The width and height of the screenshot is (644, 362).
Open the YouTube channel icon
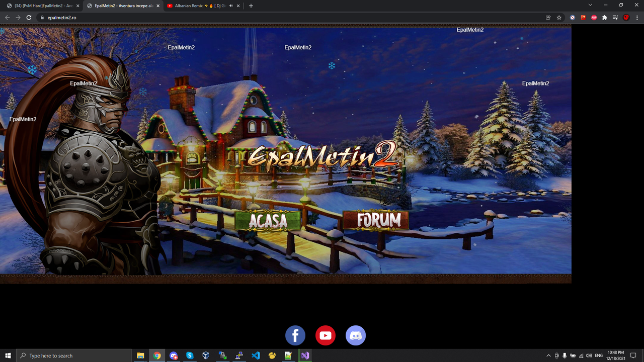coord(326,335)
